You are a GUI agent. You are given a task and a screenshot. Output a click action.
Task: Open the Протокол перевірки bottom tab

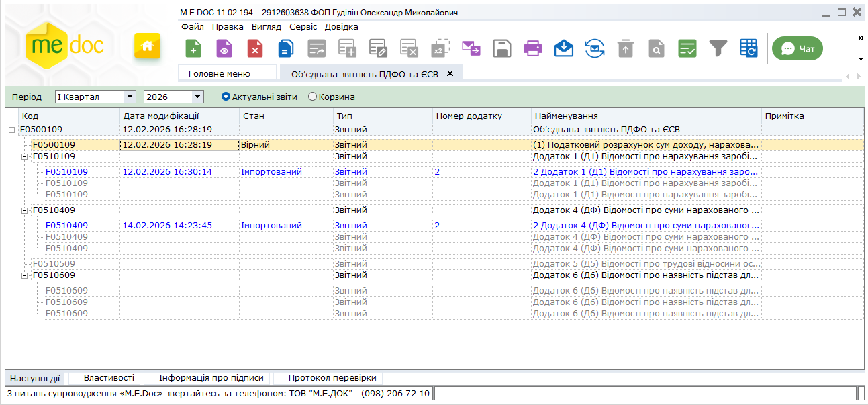(x=332, y=378)
